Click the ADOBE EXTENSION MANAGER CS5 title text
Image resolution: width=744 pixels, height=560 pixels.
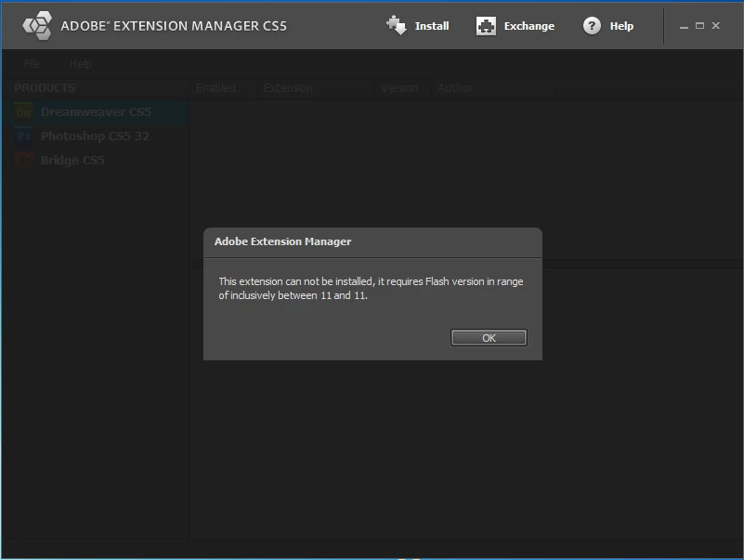click(174, 26)
